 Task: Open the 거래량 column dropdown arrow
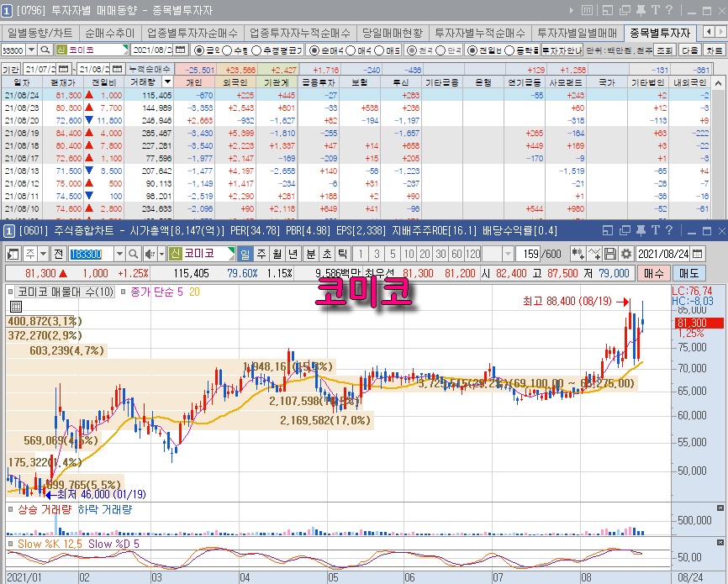click(x=167, y=82)
